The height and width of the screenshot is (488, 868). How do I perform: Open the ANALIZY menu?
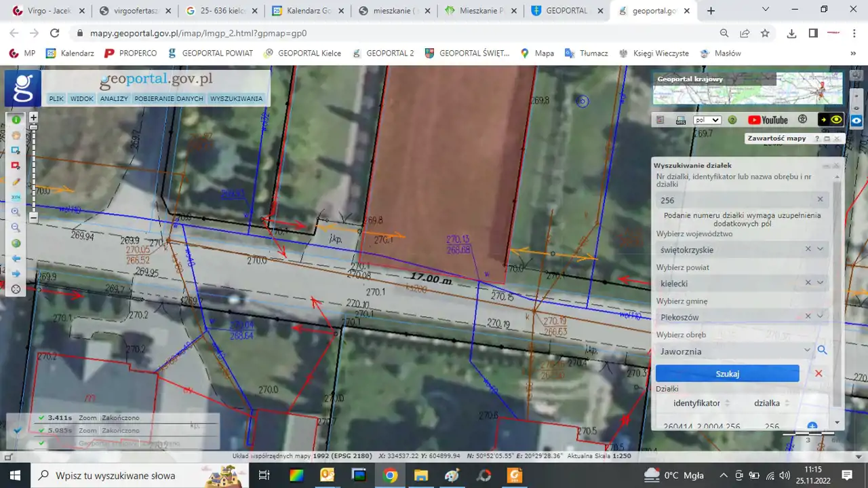[x=114, y=99]
